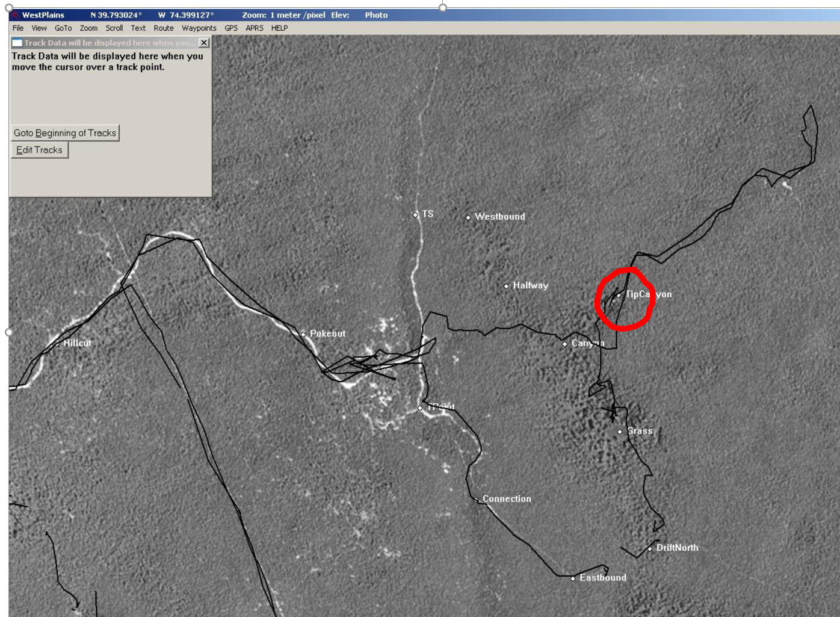This screenshot has width=840, height=617.
Task: Select the Eastbound waypoint marker
Action: coord(573,578)
